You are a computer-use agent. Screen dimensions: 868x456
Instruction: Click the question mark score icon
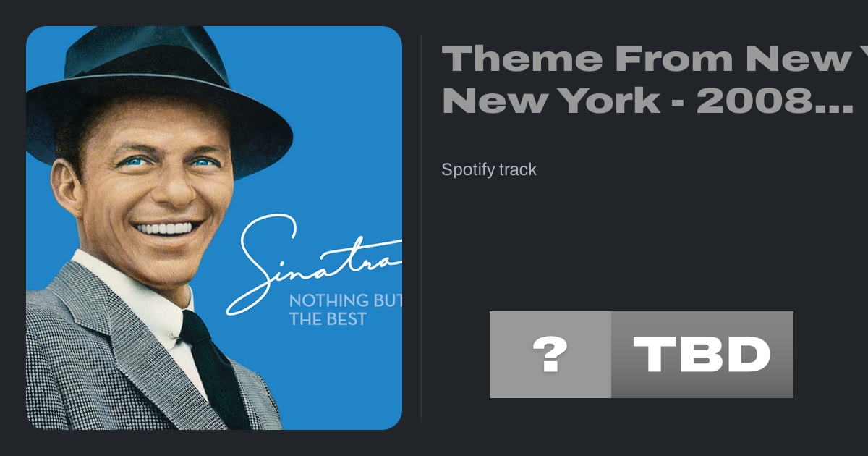tap(550, 355)
